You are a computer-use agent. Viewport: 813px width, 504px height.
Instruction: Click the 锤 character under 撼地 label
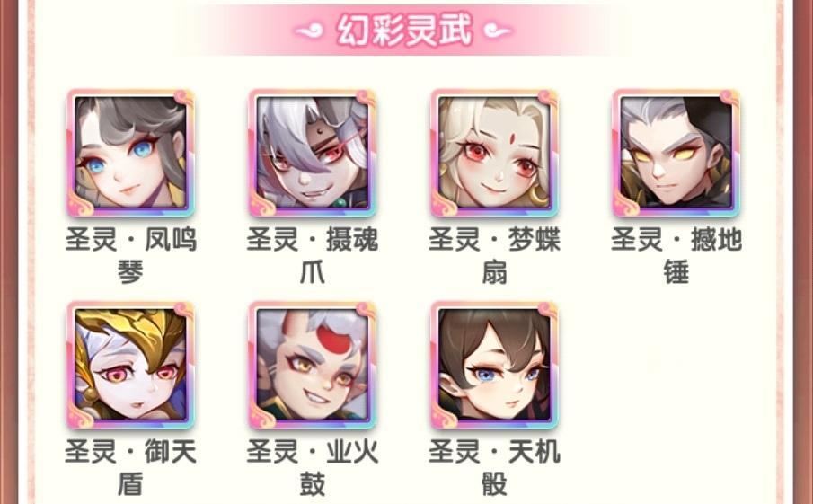(676, 273)
